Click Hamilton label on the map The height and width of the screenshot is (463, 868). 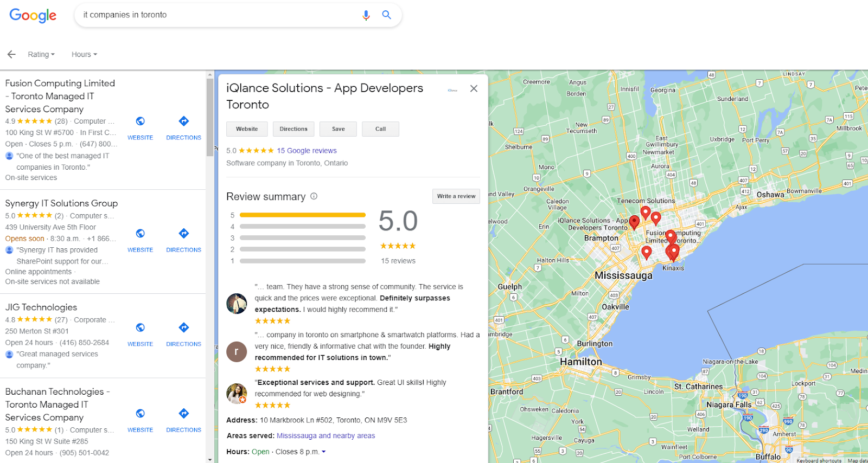(x=581, y=362)
